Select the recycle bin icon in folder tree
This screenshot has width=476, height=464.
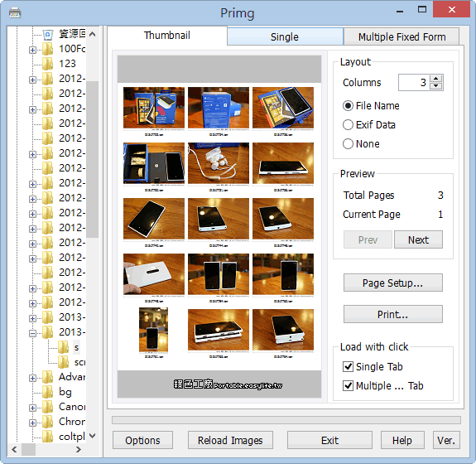click(x=48, y=34)
